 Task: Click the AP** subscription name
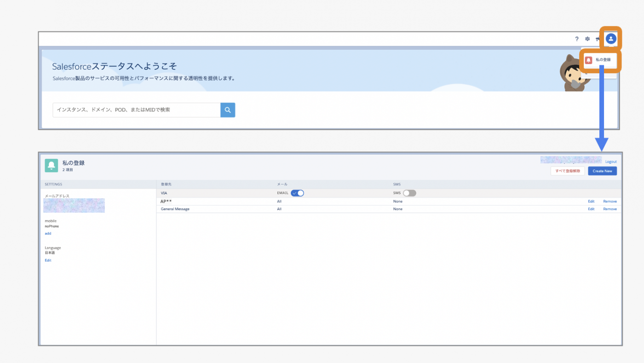click(x=166, y=202)
